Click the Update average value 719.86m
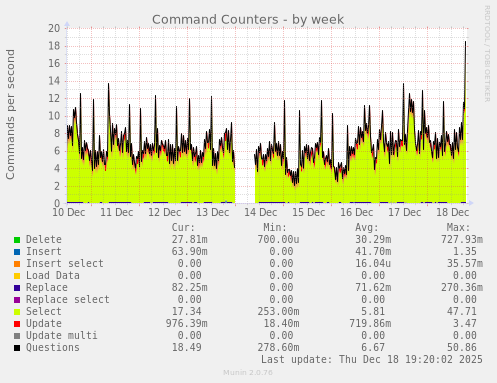This screenshot has height=383, width=497. pos(370,324)
